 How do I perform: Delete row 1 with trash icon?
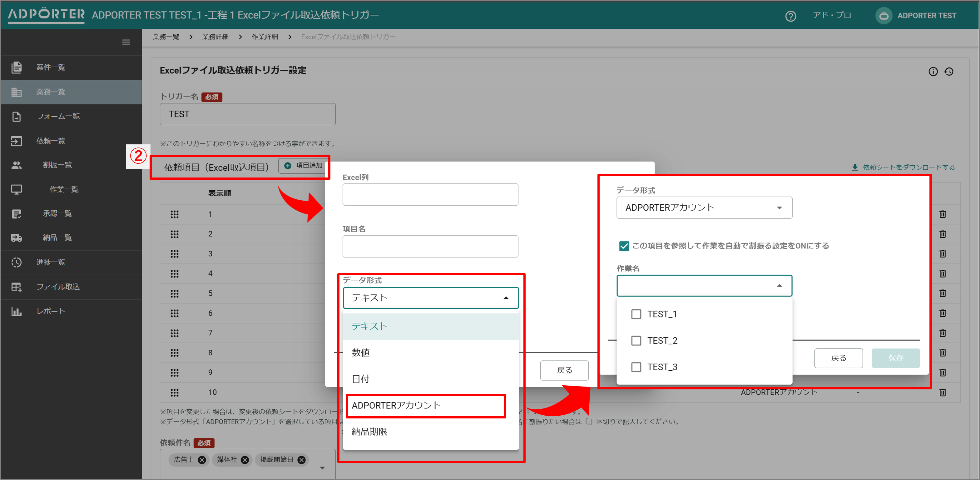[942, 214]
